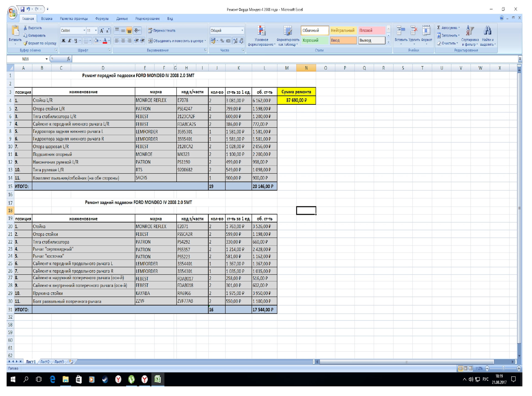The image size is (532, 396).
Task: Open Очистить clear dropdown
Action: [447, 43]
